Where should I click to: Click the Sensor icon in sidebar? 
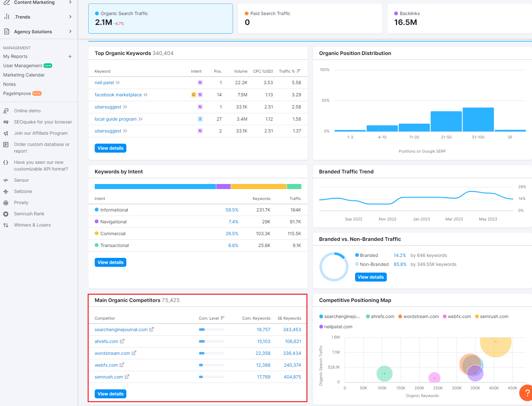click(6, 180)
